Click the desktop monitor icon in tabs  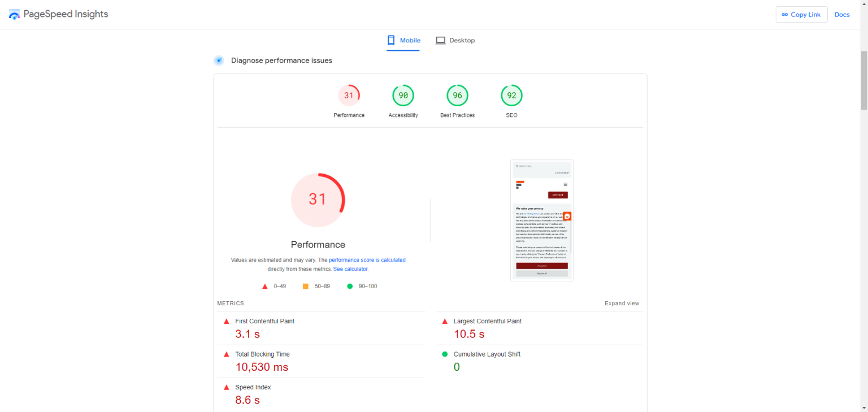tap(441, 41)
